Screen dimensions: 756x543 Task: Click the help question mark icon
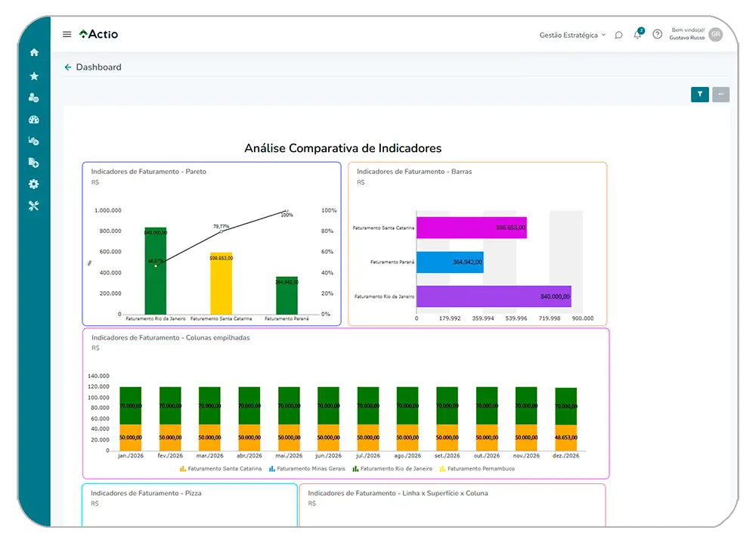click(657, 35)
